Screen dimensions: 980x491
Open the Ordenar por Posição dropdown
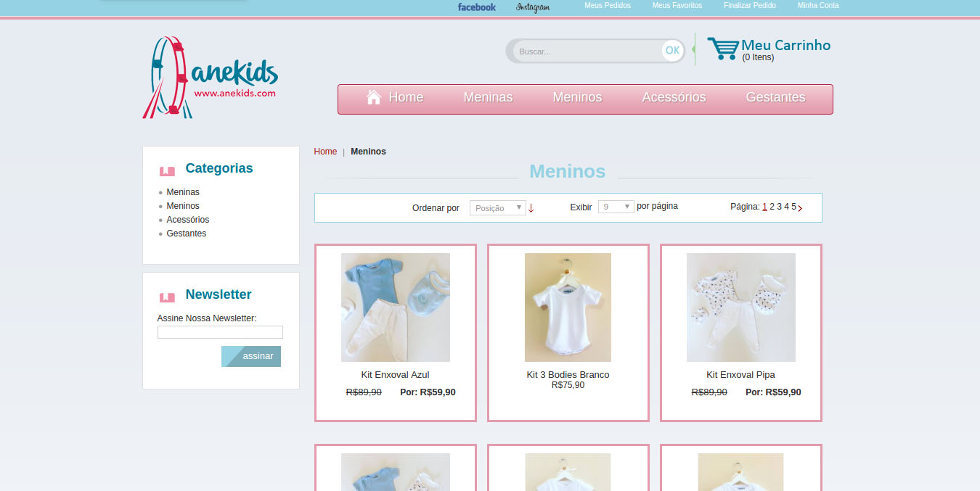[x=497, y=207]
